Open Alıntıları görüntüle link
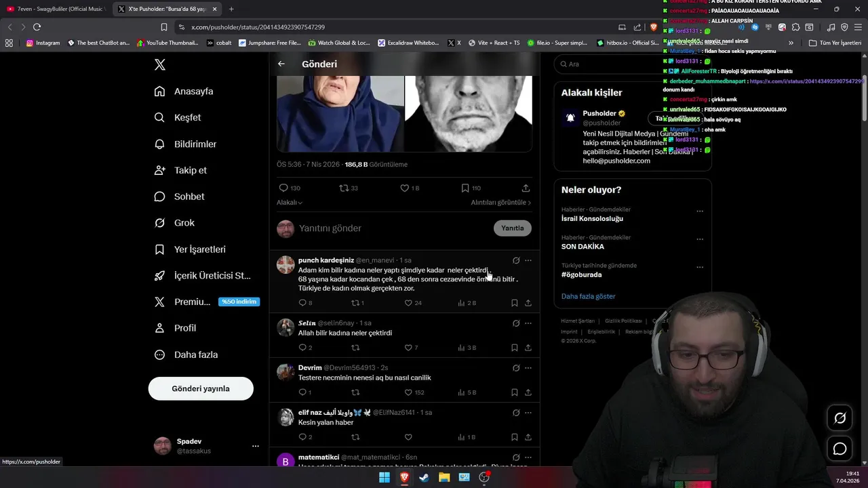This screenshot has height=488, width=868. [501, 203]
